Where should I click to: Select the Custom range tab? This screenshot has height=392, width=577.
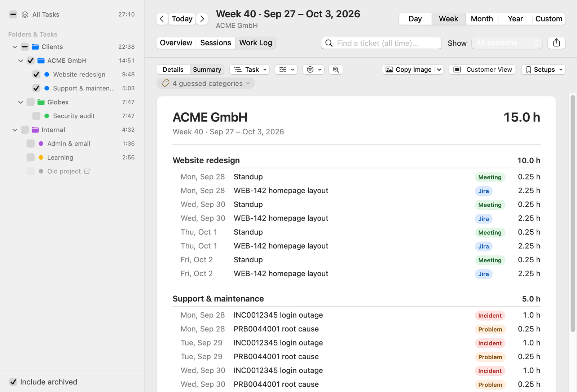pos(549,19)
